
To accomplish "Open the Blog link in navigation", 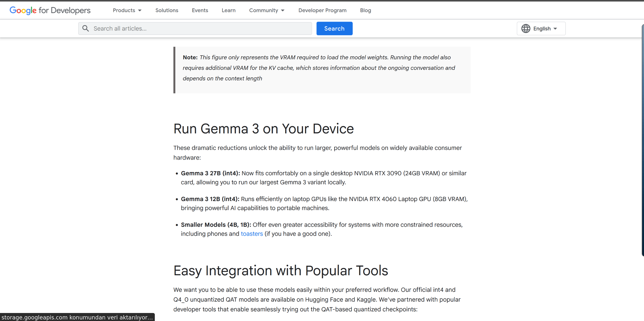I will [365, 10].
